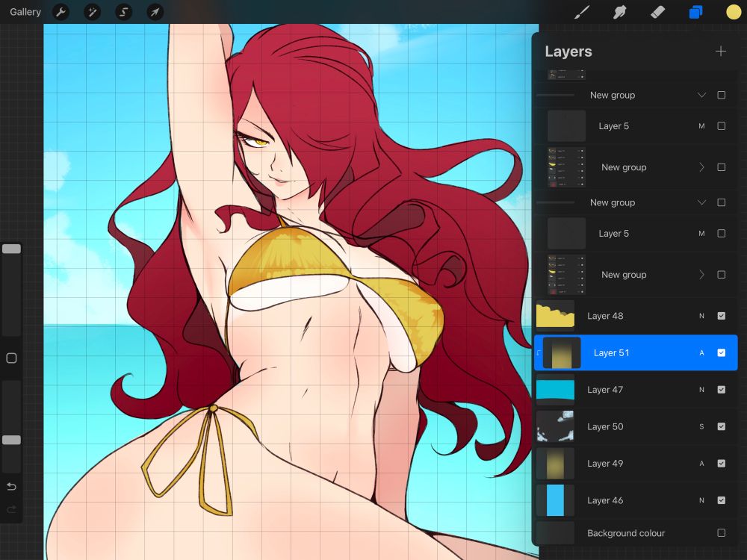Expand the nested New group under first Layer 5
Image resolution: width=747 pixels, height=560 pixels.
701,167
